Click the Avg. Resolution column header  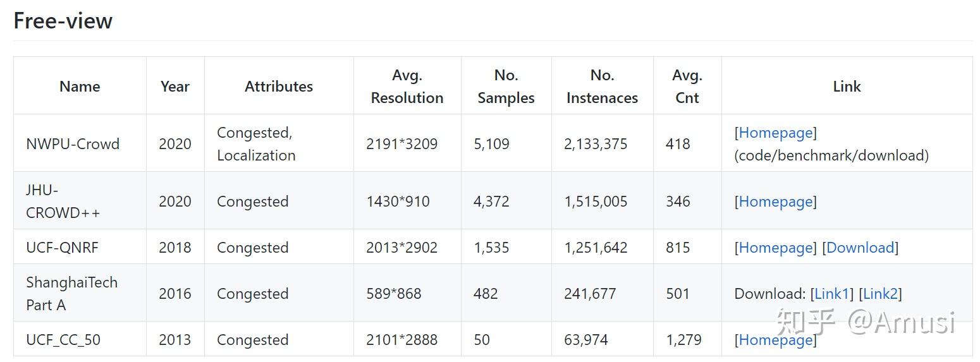coord(407,87)
